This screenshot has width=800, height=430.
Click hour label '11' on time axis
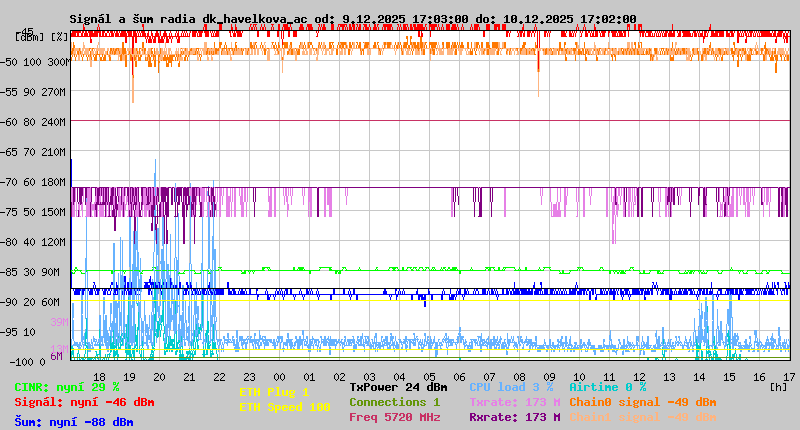[x=609, y=377]
